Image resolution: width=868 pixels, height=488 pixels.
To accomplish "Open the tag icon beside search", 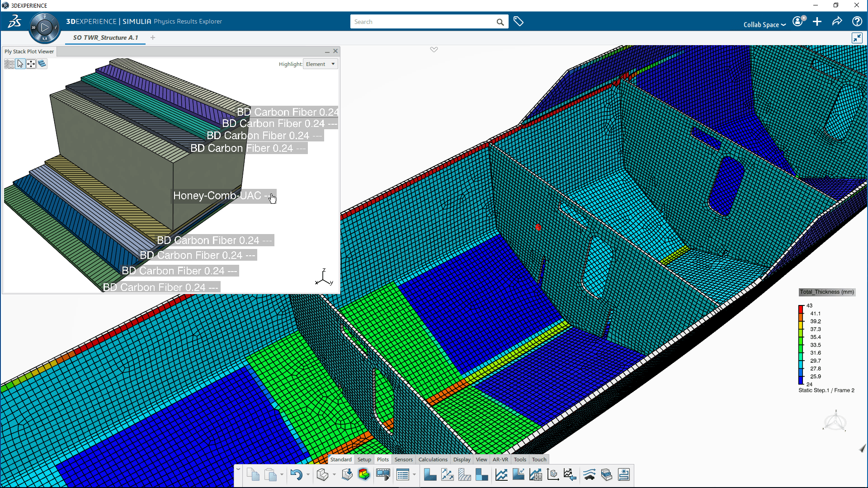I will point(519,22).
